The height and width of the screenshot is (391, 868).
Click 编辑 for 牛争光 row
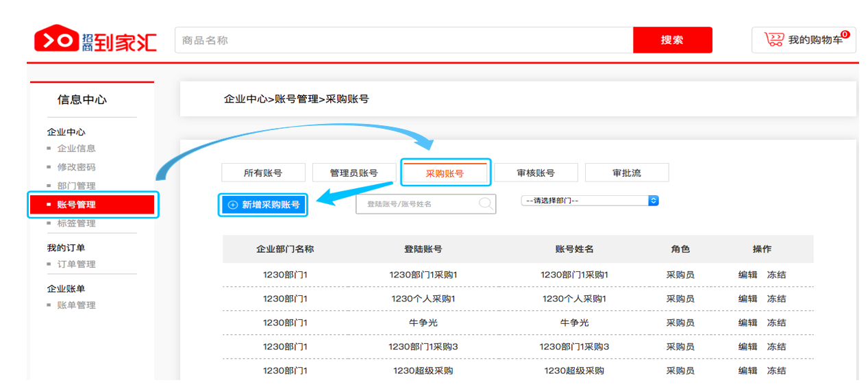click(x=747, y=323)
